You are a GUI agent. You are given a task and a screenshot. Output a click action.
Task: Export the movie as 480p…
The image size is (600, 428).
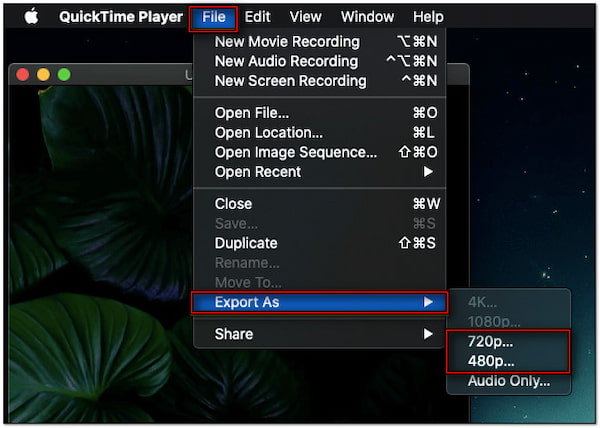click(x=509, y=361)
